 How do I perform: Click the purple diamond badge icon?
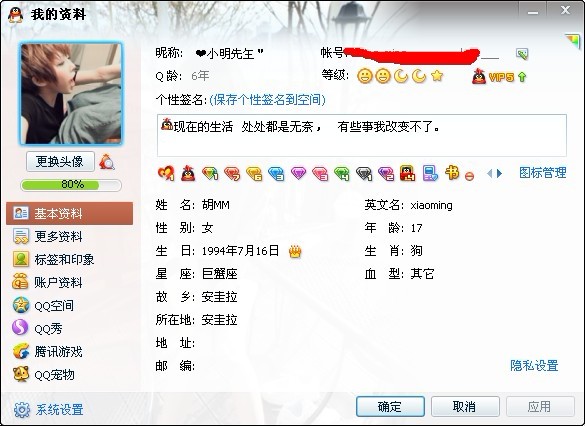point(298,173)
